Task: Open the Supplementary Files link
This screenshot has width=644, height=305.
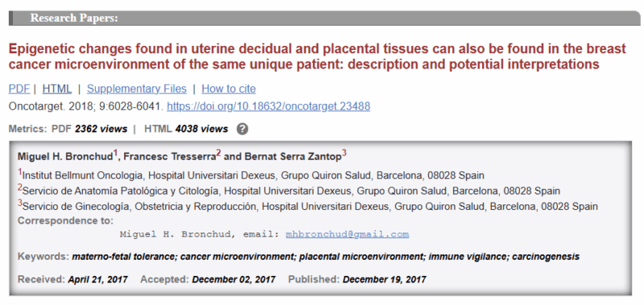Action: [x=136, y=89]
